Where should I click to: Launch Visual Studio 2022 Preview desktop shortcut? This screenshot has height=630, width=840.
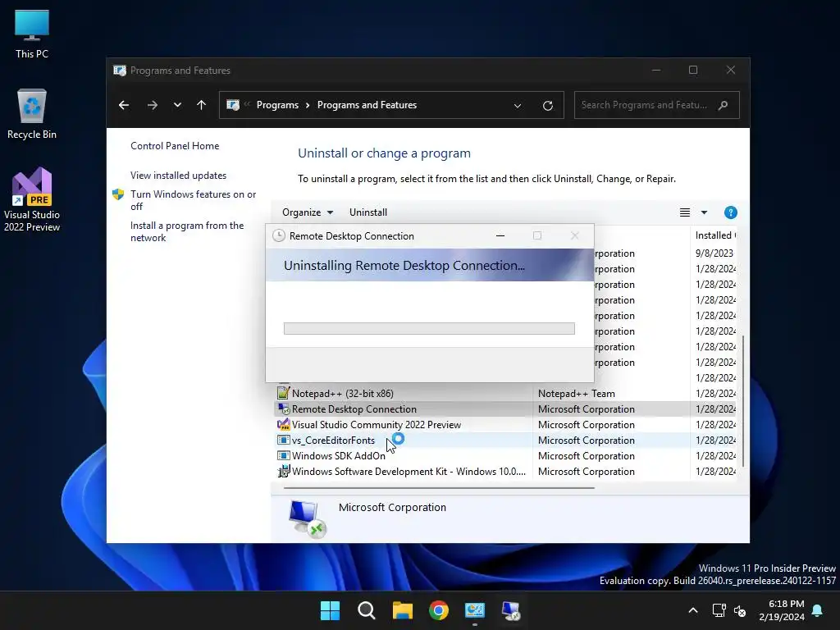(32, 199)
